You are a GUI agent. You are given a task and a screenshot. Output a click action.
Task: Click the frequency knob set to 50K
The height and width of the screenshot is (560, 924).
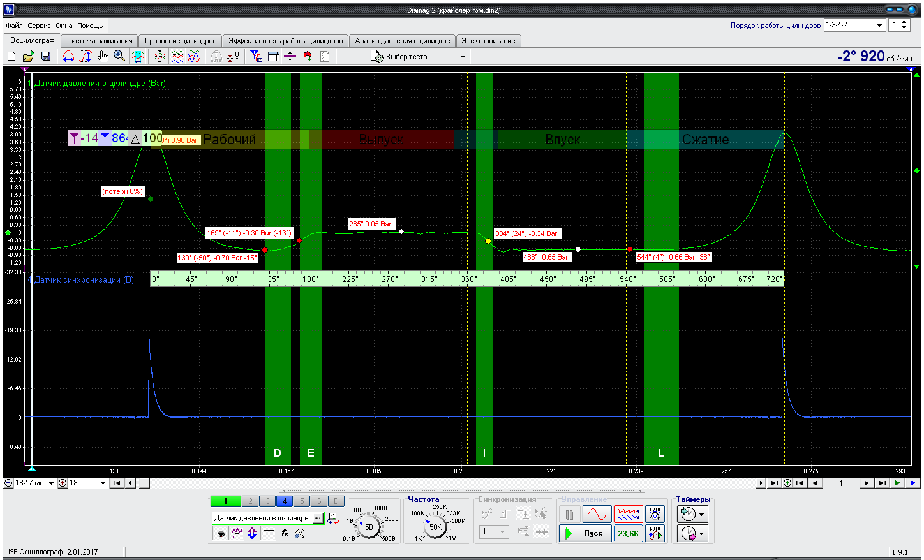[435, 527]
